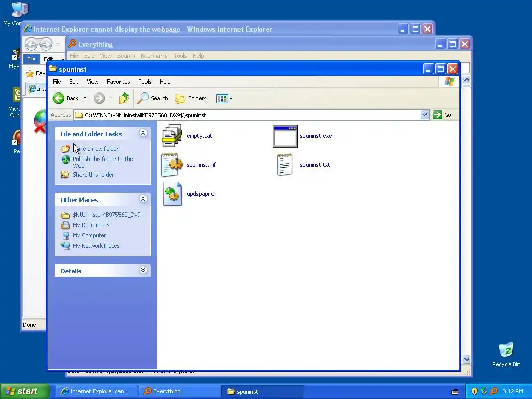Image resolution: width=532 pixels, height=399 pixels.
Task: Select the empty.cat file icon
Action: pos(171,136)
